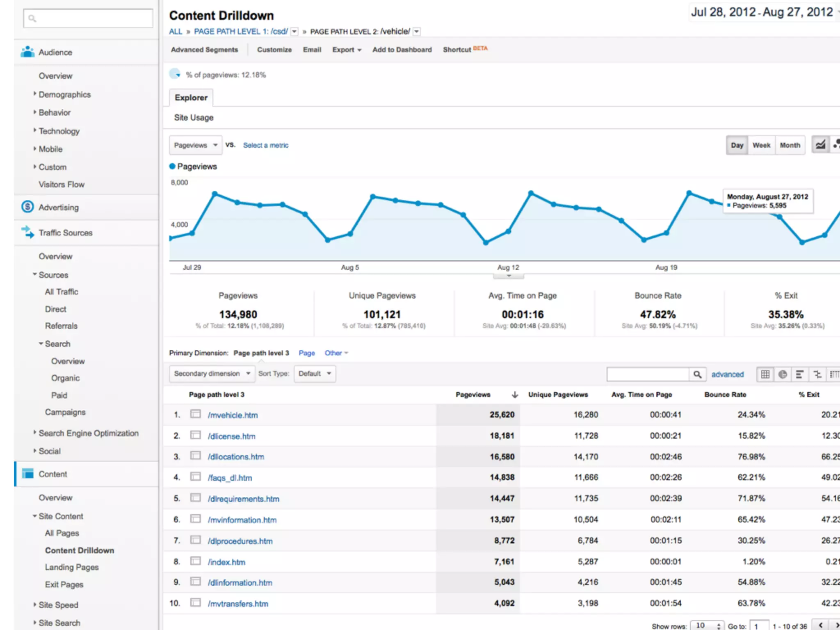Switch to pie chart percentage view
The image size is (840, 630).
click(x=783, y=374)
